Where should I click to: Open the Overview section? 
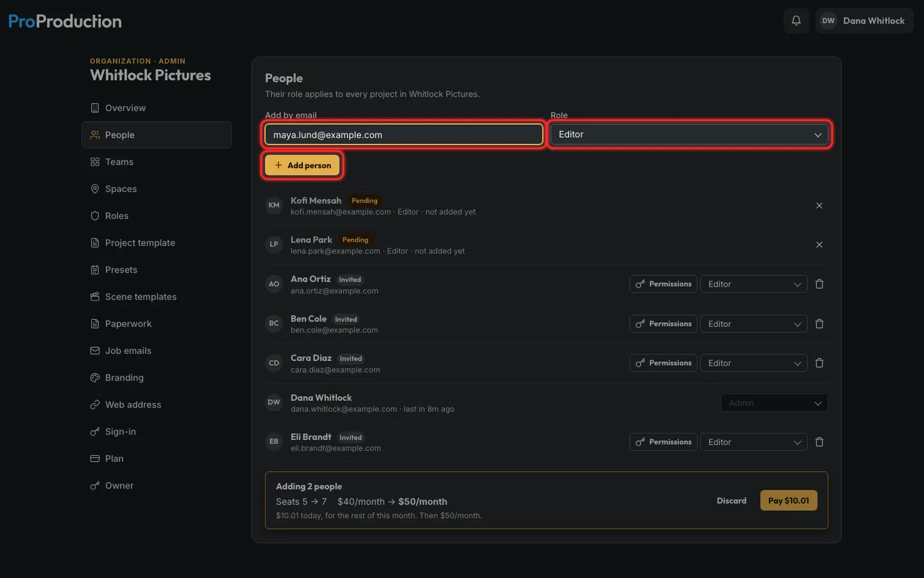point(157,108)
